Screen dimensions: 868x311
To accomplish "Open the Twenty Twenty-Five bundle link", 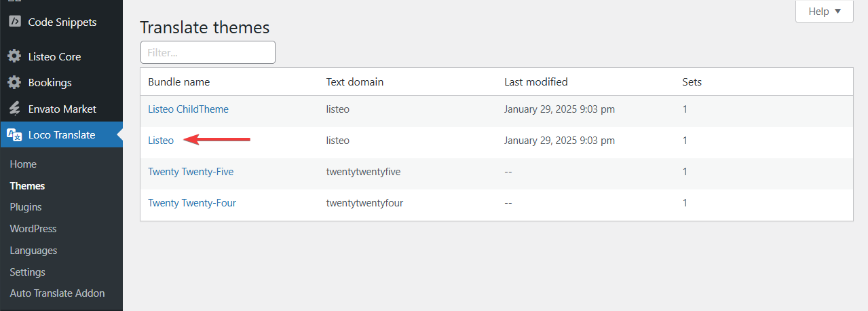I will point(191,172).
